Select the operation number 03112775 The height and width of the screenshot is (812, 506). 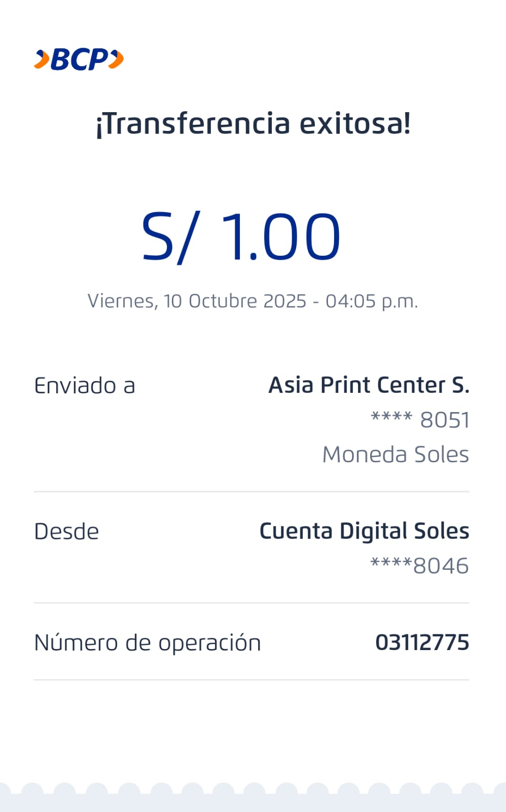pos(422,642)
